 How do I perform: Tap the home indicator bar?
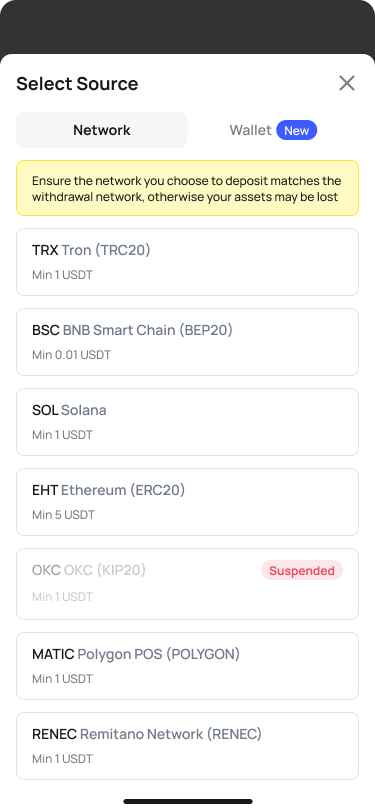pyautogui.click(x=188, y=801)
